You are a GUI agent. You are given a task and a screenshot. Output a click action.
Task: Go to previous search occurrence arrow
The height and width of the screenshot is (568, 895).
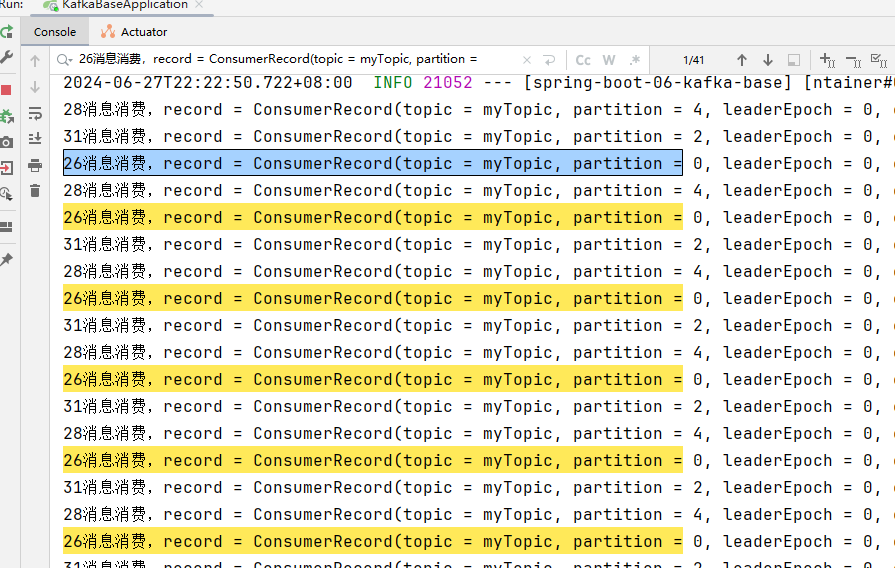point(741,60)
